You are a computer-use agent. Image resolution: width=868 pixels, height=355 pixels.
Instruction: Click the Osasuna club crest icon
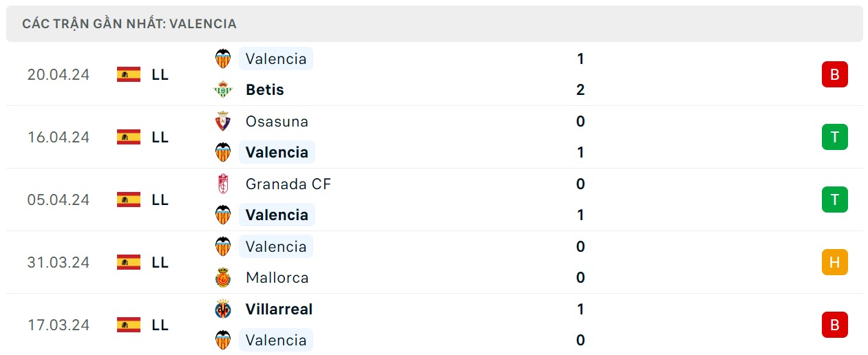[x=223, y=122]
